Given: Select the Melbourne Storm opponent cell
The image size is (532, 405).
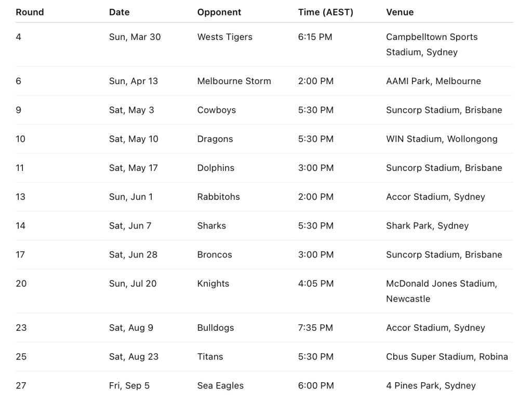Looking at the screenshot, I should pos(234,81).
